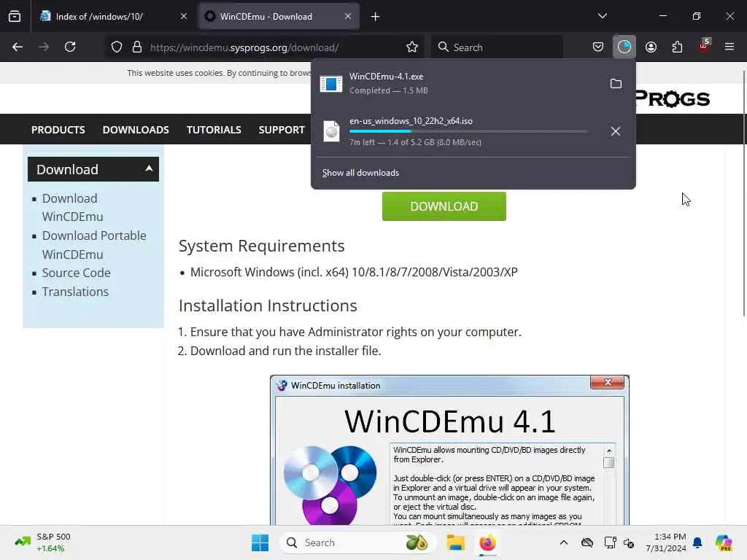747x560 pixels.
Task: Open Firefox application menu
Action: (x=729, y=47)
